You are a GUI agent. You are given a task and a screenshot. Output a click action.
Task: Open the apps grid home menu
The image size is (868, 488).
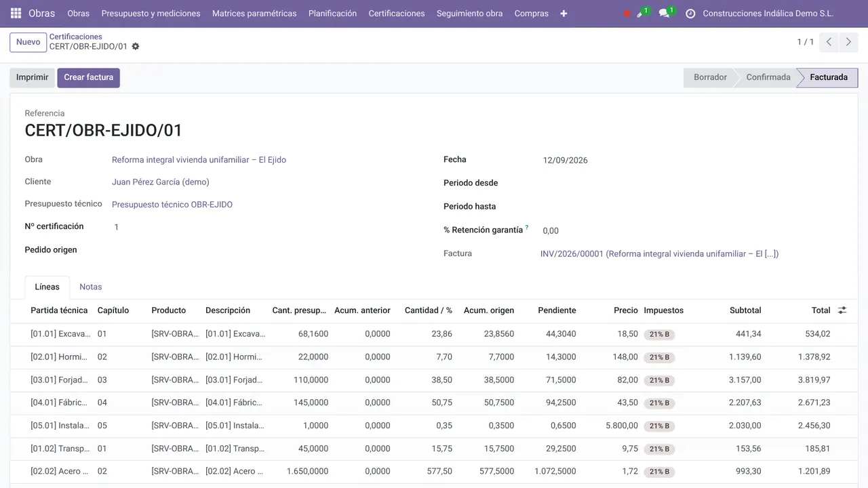(16, 14)
